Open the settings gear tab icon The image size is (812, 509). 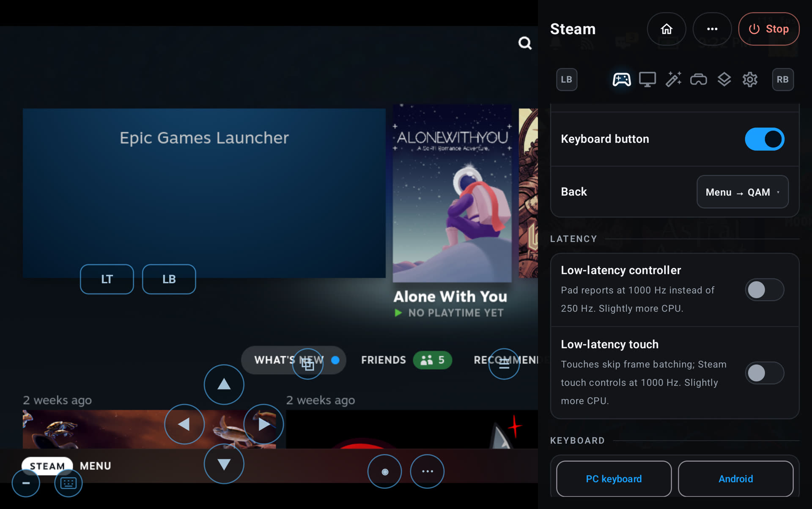(750, 79)
